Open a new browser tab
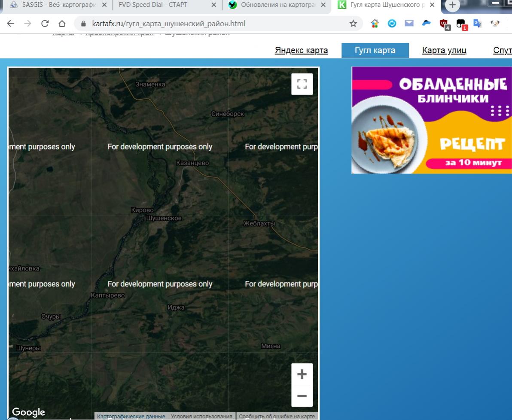 coord(452,5)
